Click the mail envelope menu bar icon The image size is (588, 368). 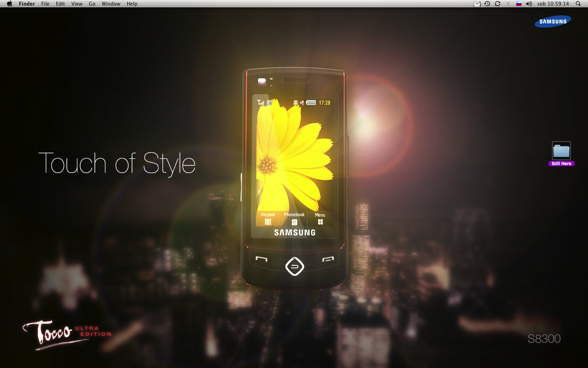[x=477, y=4]
